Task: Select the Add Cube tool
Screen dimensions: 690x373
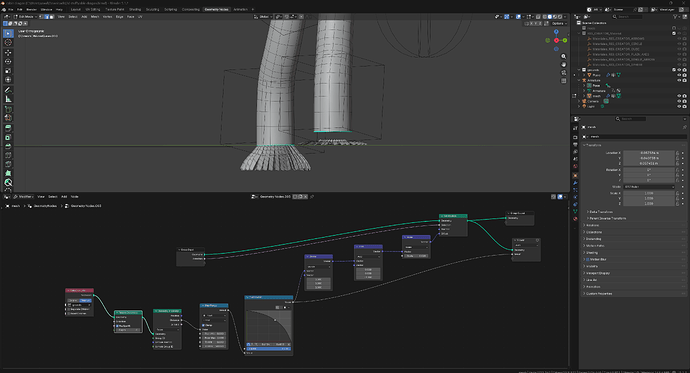Action: click(x=8, y=109)
